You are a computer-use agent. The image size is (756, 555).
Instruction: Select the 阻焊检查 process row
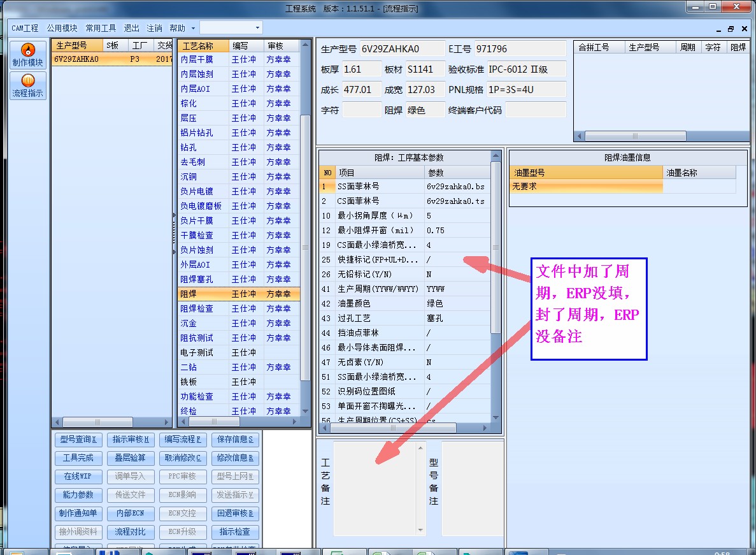[x=239, y=308]
